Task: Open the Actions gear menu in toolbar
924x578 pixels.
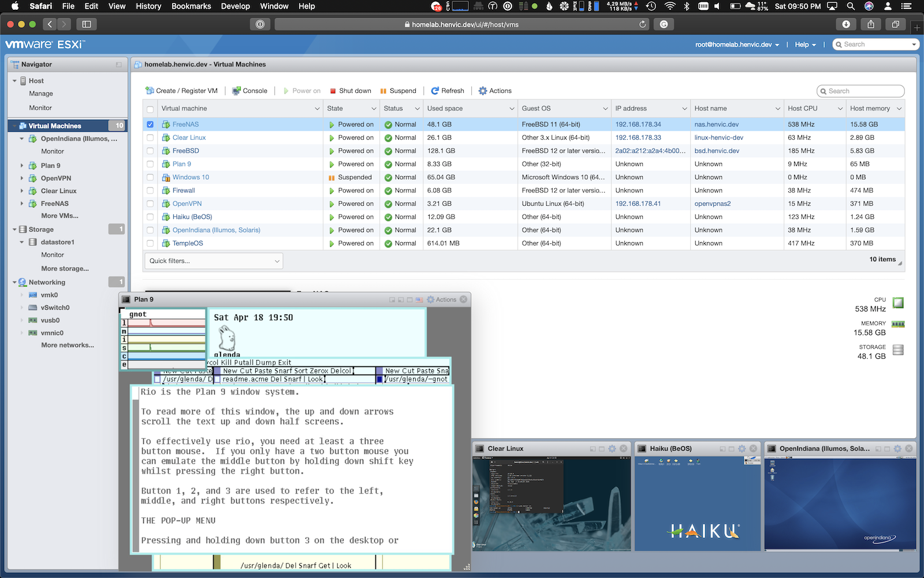Action: coord(495,91)
